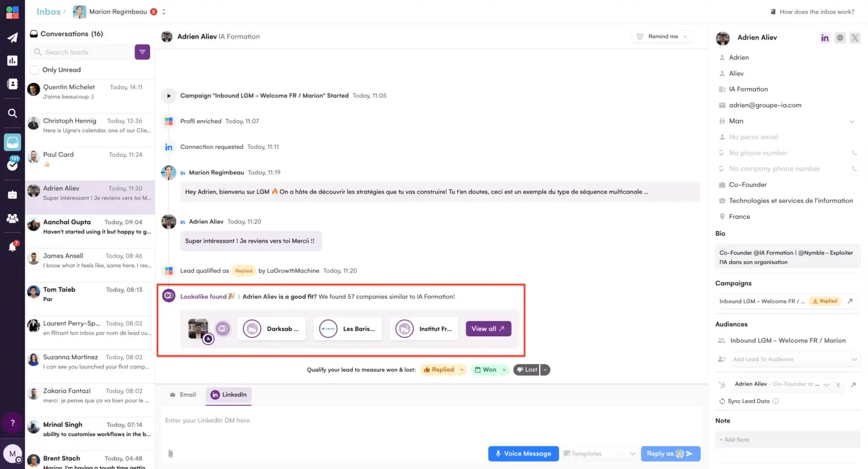Open the notifications bell icon
Viewport: 868px width, 469px height.
point(12,247)
